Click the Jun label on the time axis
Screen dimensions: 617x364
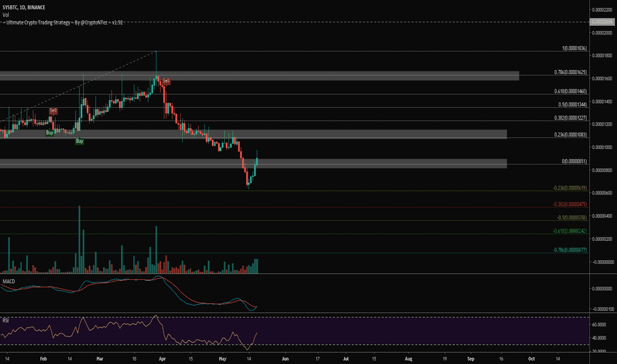coord(285,359)
